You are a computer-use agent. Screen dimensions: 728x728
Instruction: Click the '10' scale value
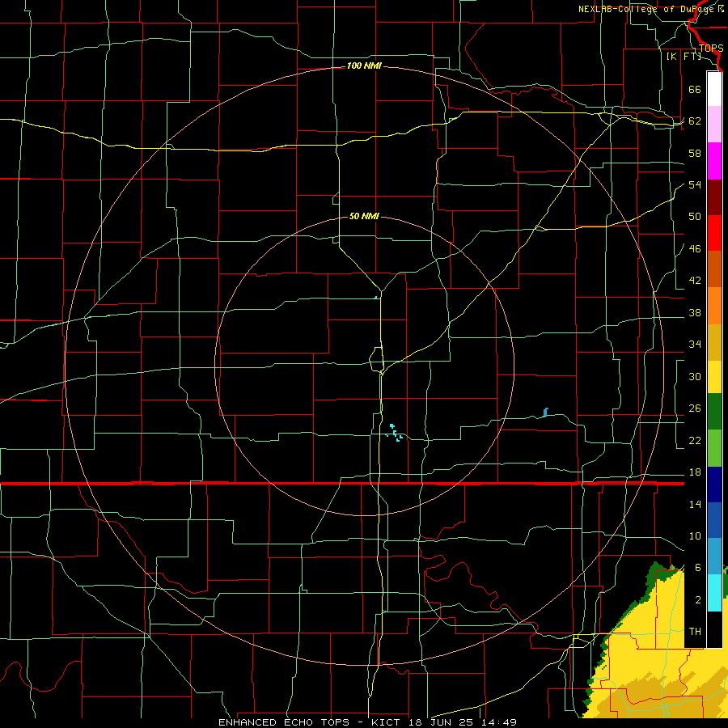(x=695, y=536)
